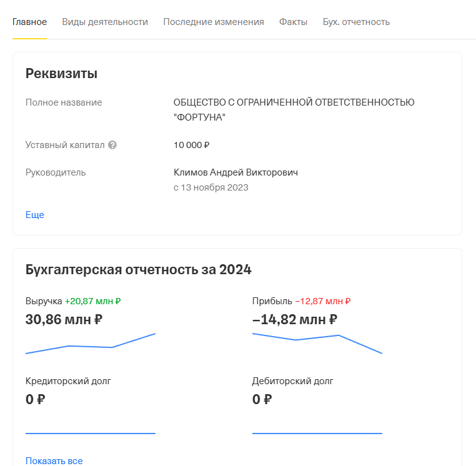Screen dimensions: 476x466
Task: Click director name Климов Андрей Викторович
Action: 236,172
